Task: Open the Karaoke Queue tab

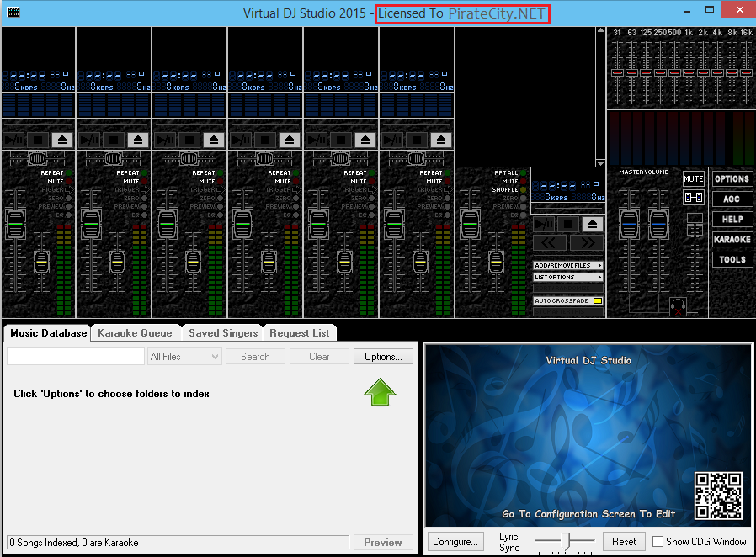Action: tap(135, 333)
